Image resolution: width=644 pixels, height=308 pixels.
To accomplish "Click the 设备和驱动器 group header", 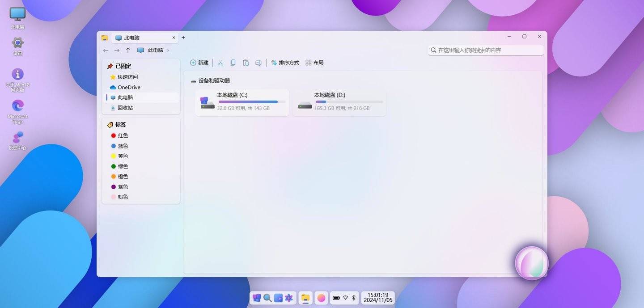I will [x=210, y=81].
